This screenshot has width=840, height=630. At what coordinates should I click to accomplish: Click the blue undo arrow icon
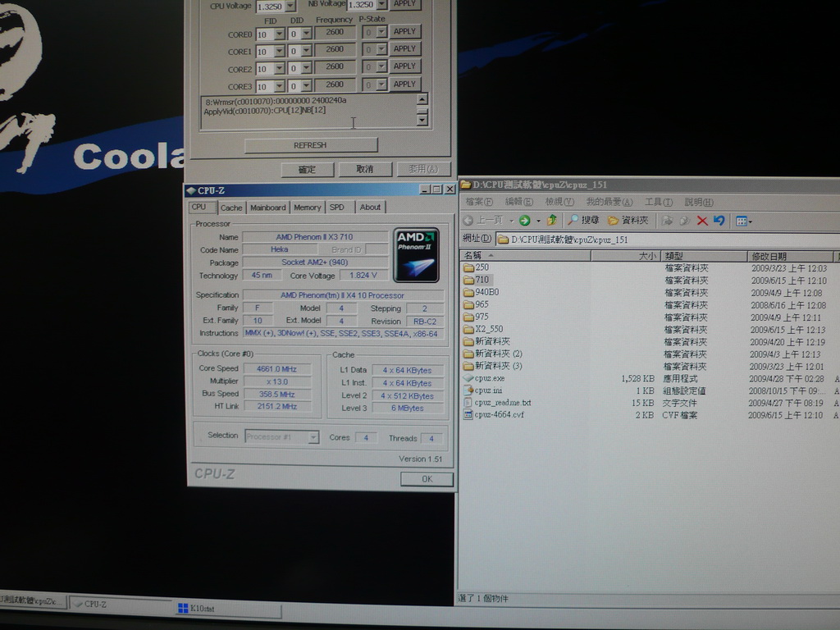(x=719, y=221)
